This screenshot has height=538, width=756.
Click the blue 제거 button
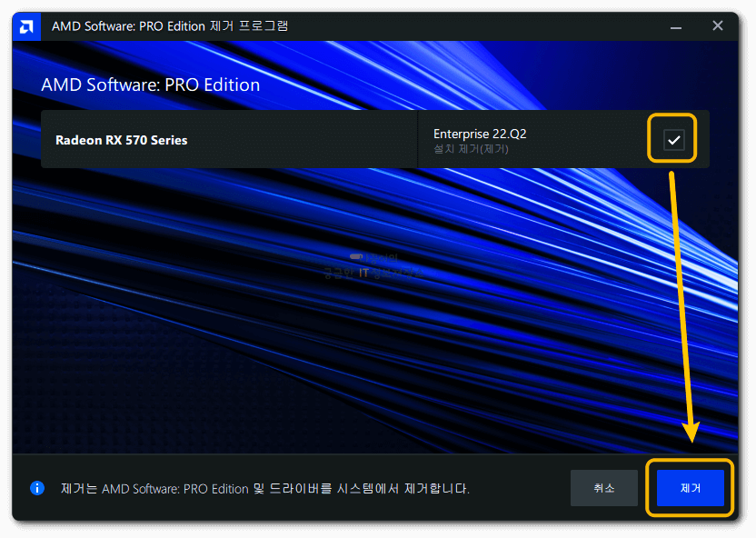pyautogui.click(x=690, y=488)
